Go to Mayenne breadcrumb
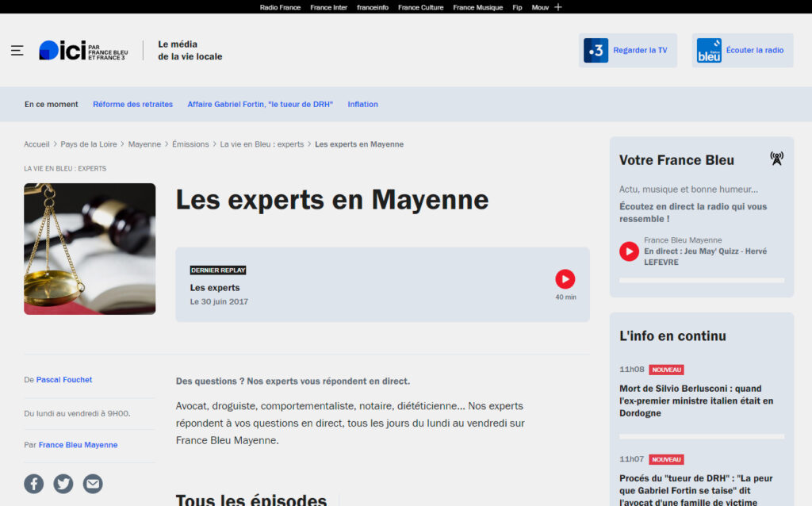Image resolution: width=812 pixels, height=506 pixels. point(144,144)
